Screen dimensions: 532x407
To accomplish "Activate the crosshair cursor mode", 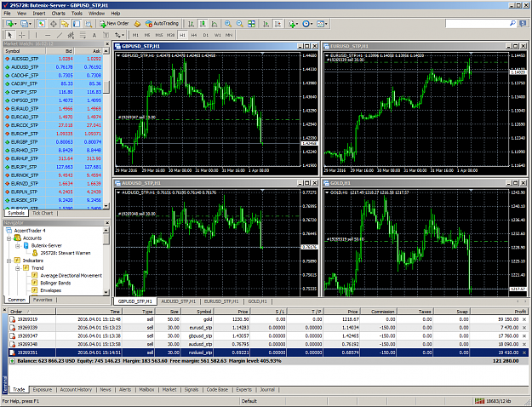I will [22, 35].
